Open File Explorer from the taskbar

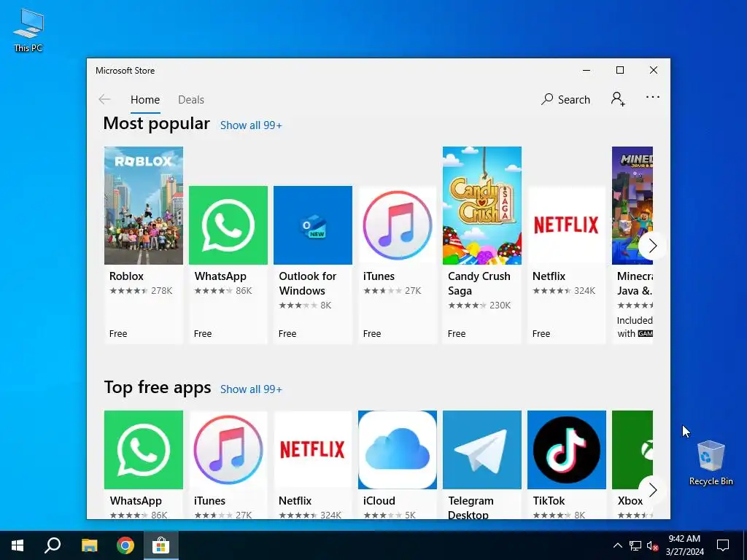tap(89, 545)
